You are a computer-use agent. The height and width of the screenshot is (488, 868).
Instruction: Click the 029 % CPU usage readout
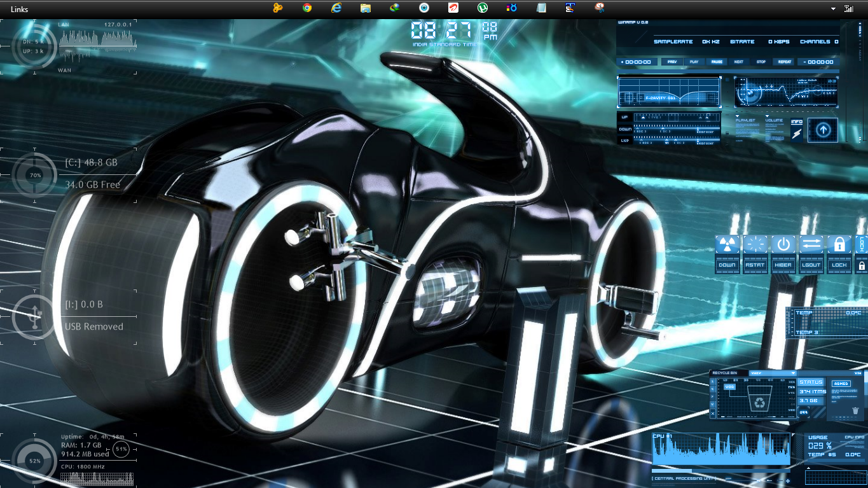tap(820, 445)
